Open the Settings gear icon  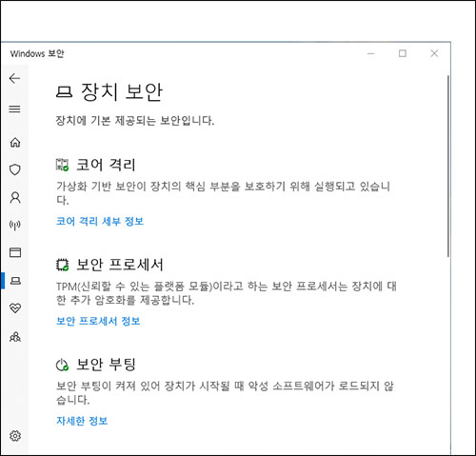point(15,436)
